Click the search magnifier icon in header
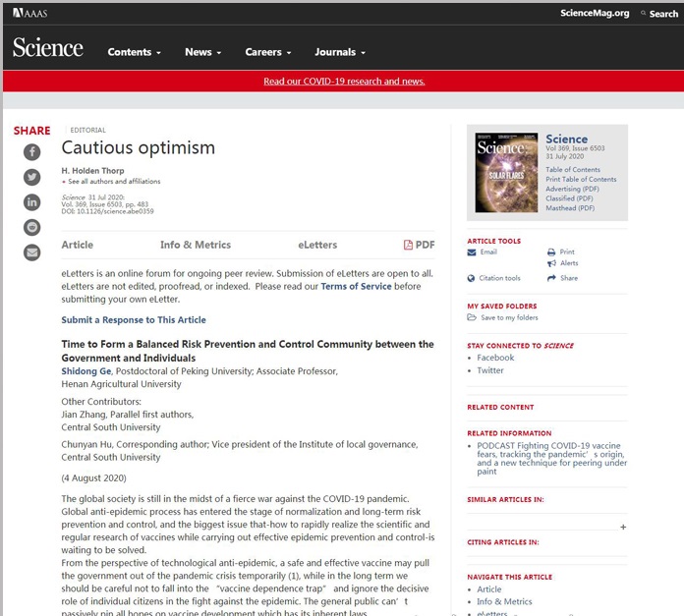 [644, 14]
